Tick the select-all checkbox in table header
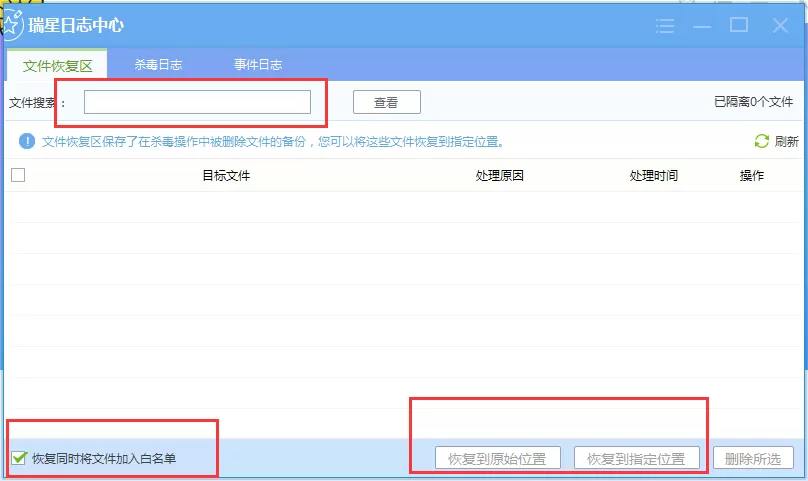 click(x=18, y=175)
